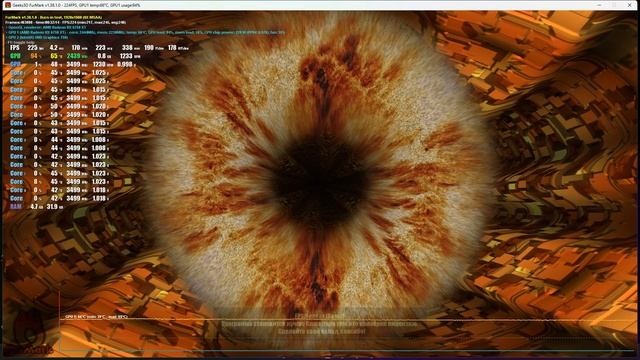This screenshot has width=640, height=360.
Task: Click the 48 CPU temperature value
Action: pyautogui.click(x=53, y=64)
